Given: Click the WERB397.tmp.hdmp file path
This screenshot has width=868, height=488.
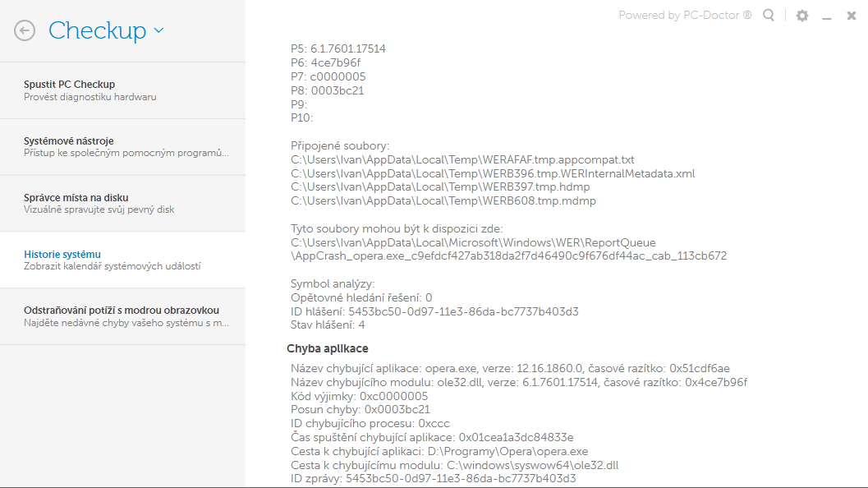Looking at the screenshot, I should tap(440, 187).
